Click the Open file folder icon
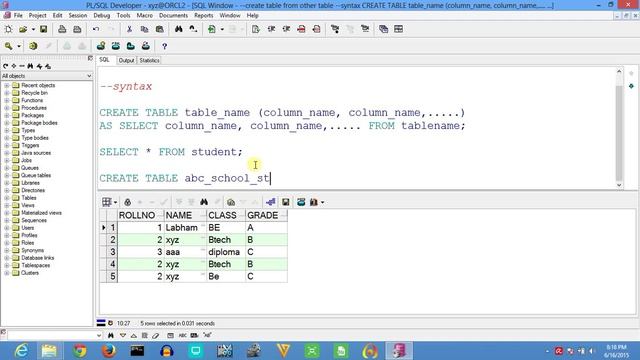 click(23, 29)
